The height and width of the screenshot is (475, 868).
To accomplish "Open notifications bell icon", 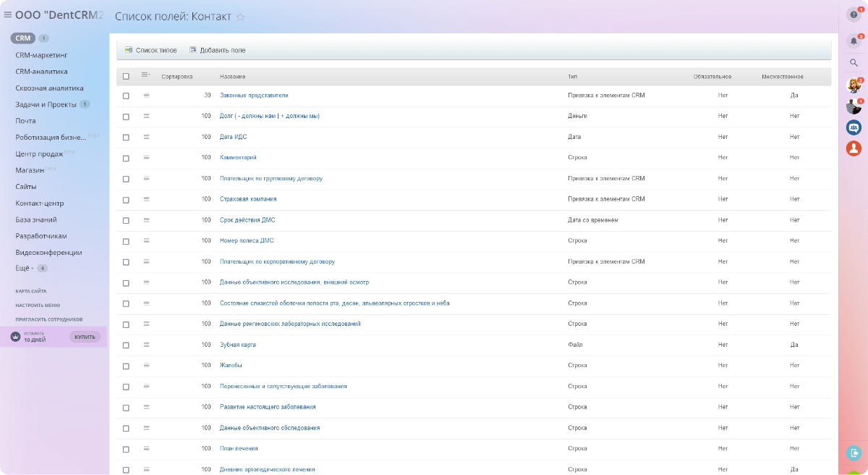I will point(854,41).
